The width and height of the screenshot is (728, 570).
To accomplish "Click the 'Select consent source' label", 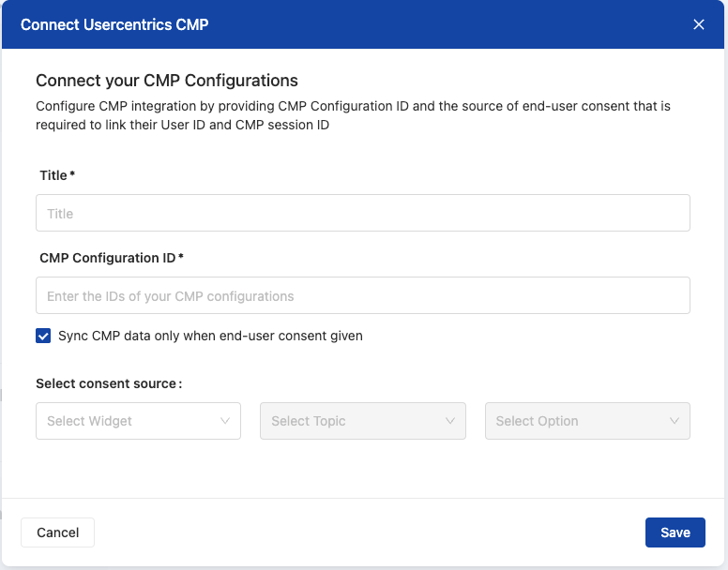I will click(107, 383).
